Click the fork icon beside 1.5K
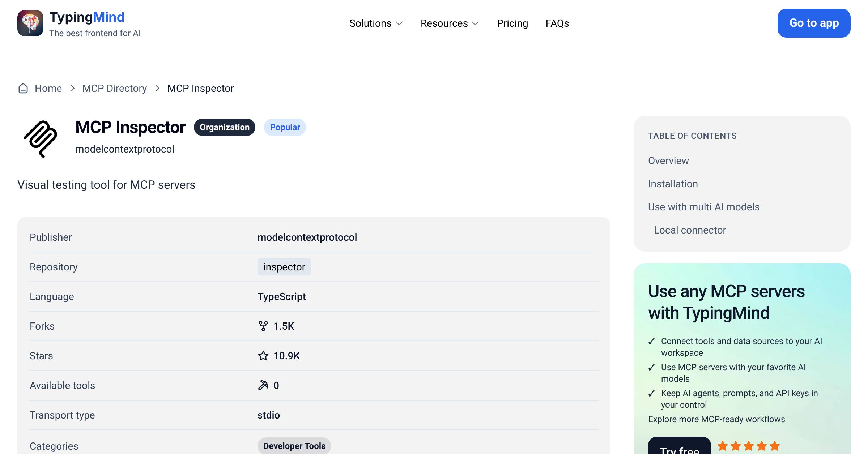The image size is (868, 454). coord(263,326)
